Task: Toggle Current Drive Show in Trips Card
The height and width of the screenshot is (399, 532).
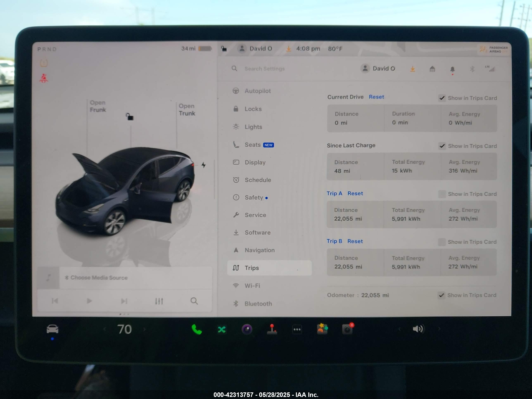Action: [x=442, y=98]
